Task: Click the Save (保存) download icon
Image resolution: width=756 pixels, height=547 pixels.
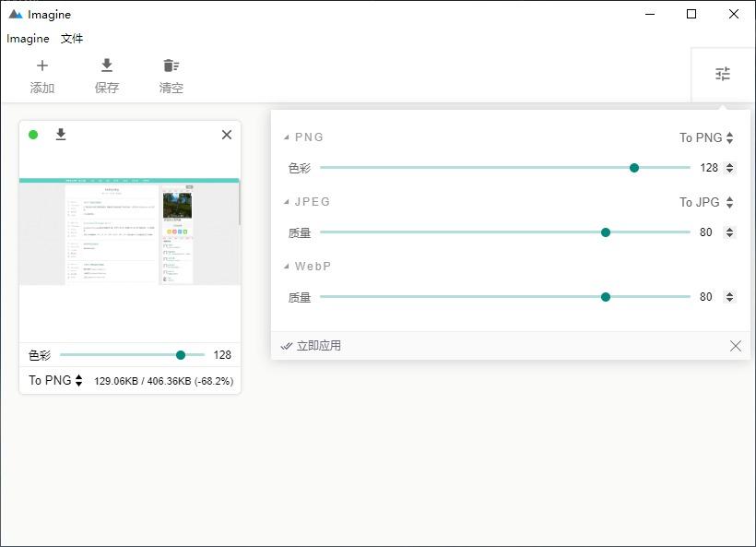Action: pos(107,65)
